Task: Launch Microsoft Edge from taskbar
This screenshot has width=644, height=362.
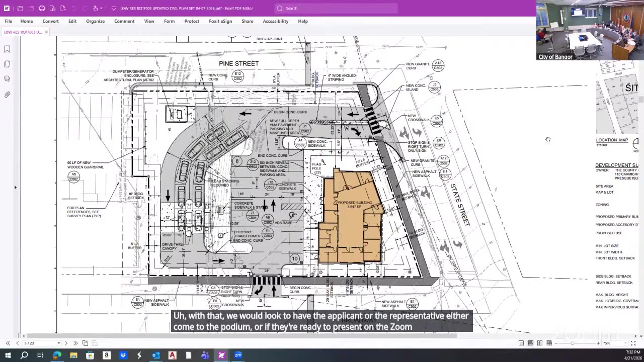Action: pos(57,355)
